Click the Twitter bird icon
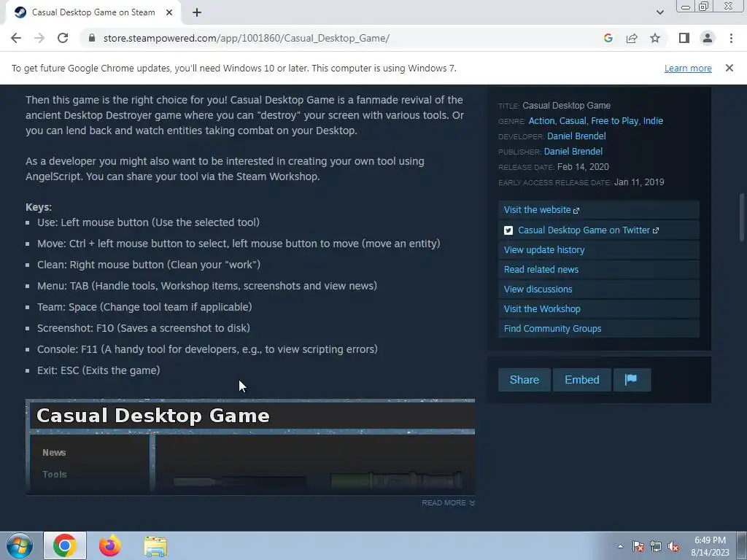Screen dimensions: 747x560 (x=508, y=230)
